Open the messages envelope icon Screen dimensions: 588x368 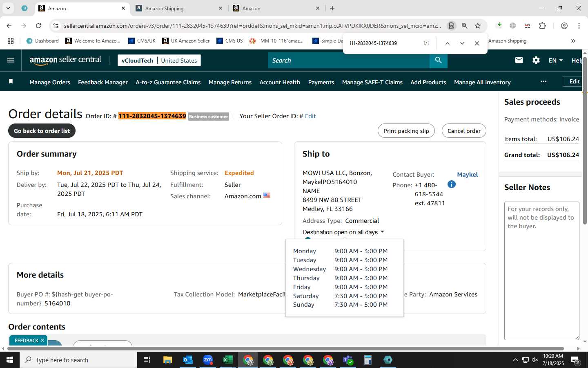click(x=519, y=60)
